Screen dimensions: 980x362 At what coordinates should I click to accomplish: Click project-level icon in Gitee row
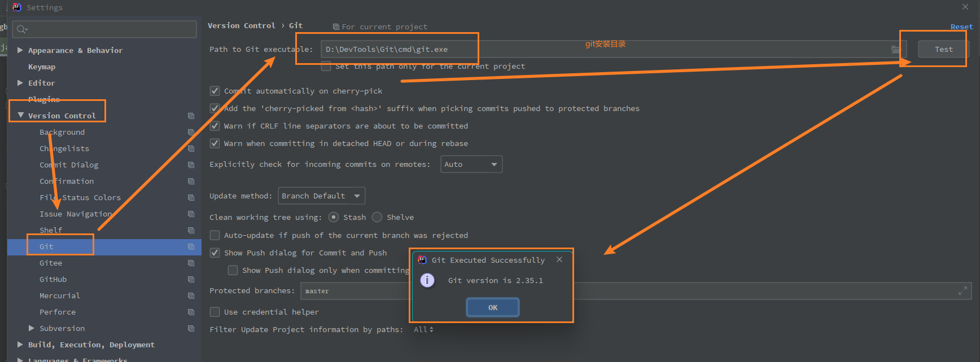click(x=191, y=263)
